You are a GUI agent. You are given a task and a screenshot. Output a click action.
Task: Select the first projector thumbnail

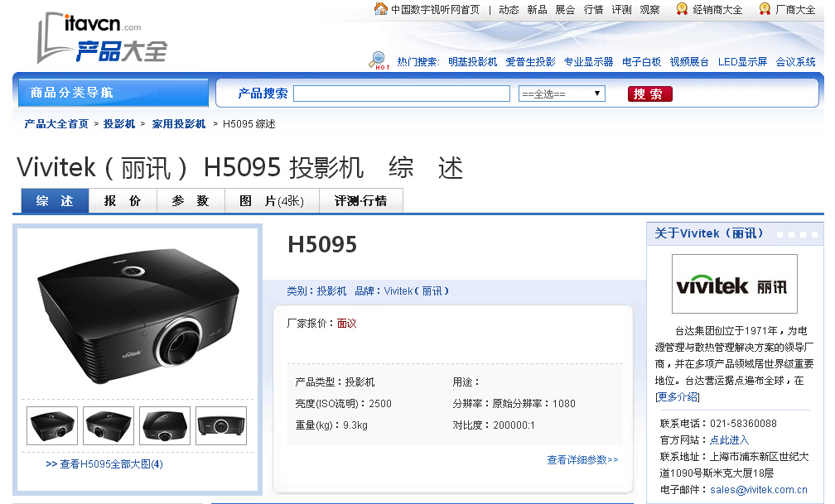click(x=52, y=425)
